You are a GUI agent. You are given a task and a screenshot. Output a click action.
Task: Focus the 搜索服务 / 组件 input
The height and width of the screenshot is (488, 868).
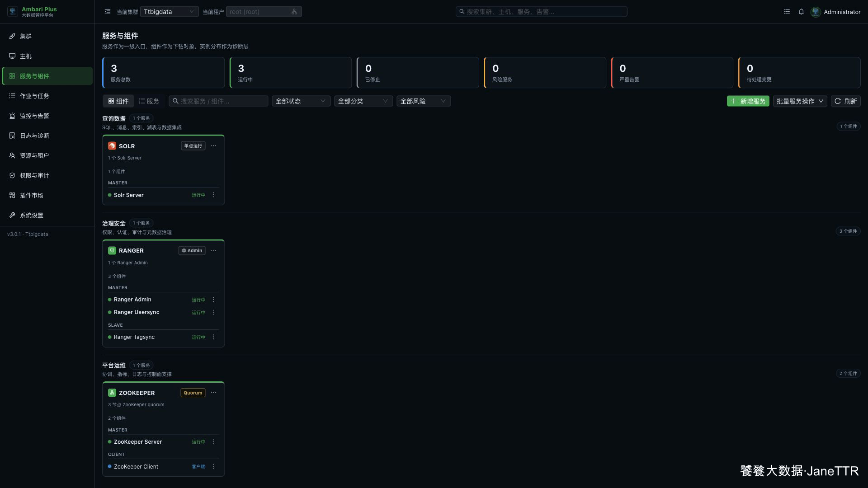tap(218, 101)
